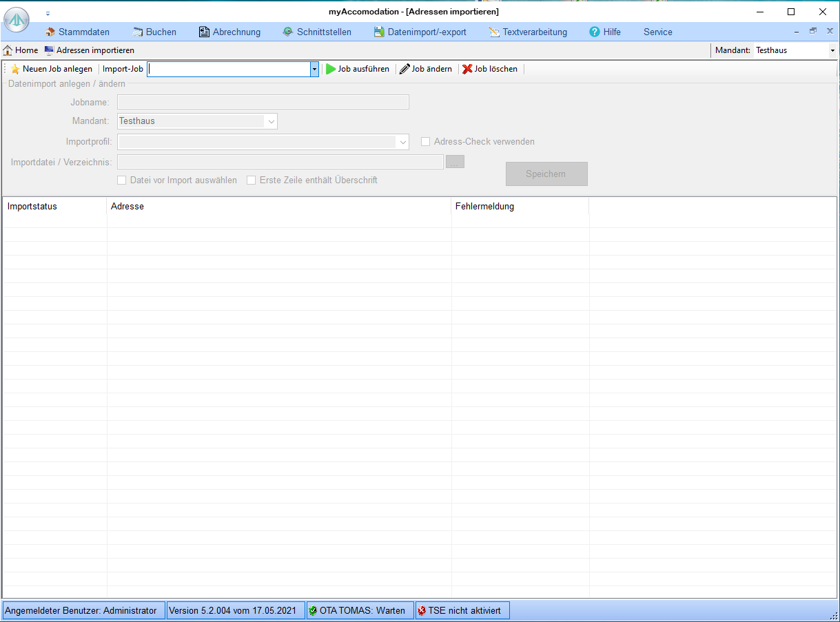
Task: Click the pencil icon for Job ändern
Action: click(404, 69)
